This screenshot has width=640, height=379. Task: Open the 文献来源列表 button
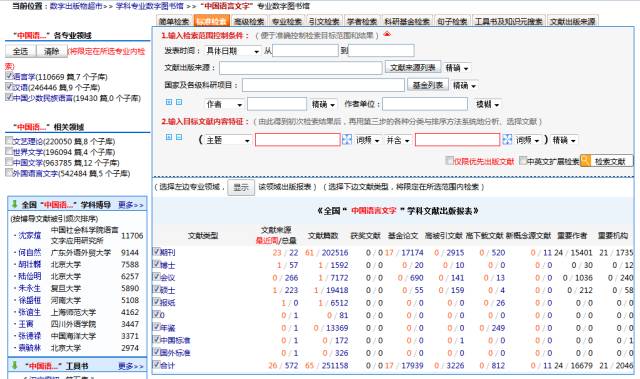click(x=413, y=67)
